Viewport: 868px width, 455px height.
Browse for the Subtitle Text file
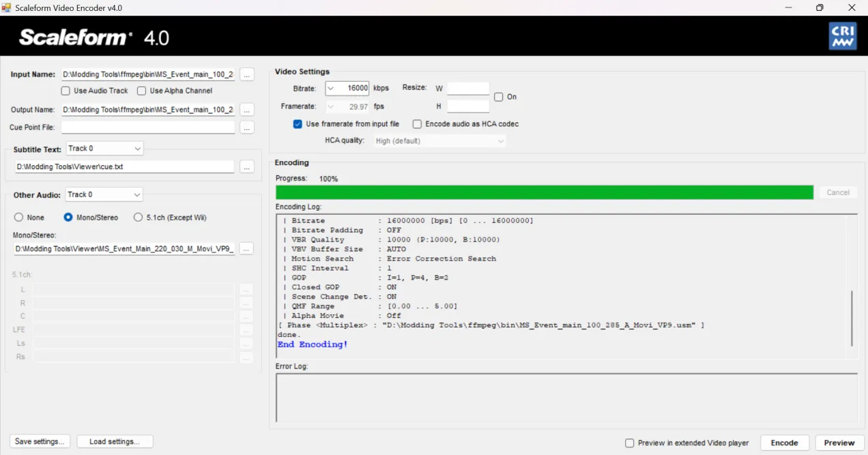(247, 167)
